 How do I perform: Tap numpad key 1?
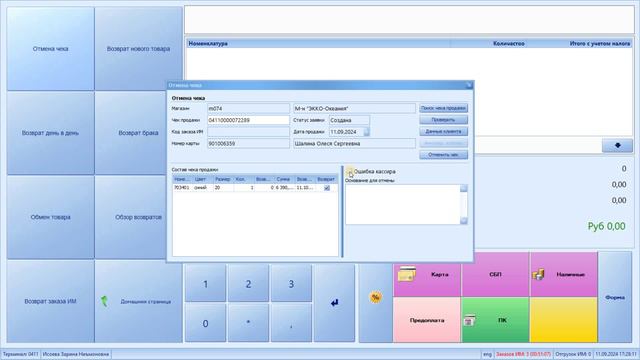tap(205, 284)
